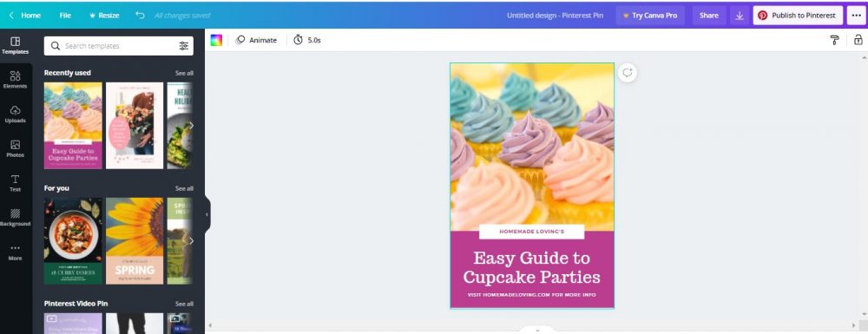Viewport: 868px width, 334px height.
Task: Select the florist bouquet template thumbnail
Action: click(x=135, y=126)
